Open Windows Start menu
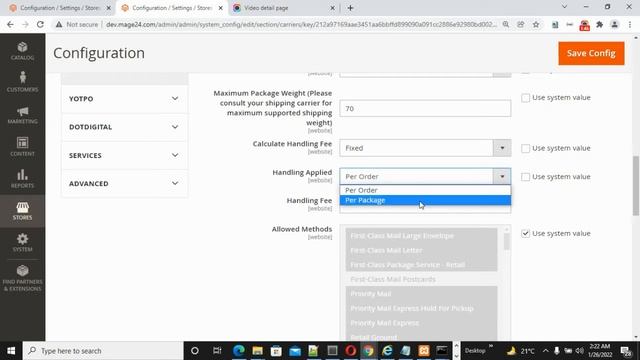The image size is (640, 360). (x=11, y=351)
